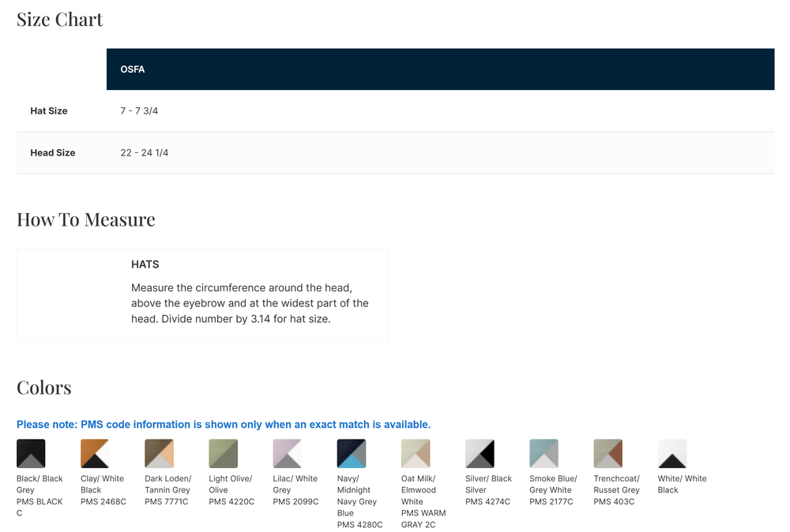Select Navy/ Midnight Navy Grey Blue swatch
This screenshot has width=790, height=532.
click(351, 454)
